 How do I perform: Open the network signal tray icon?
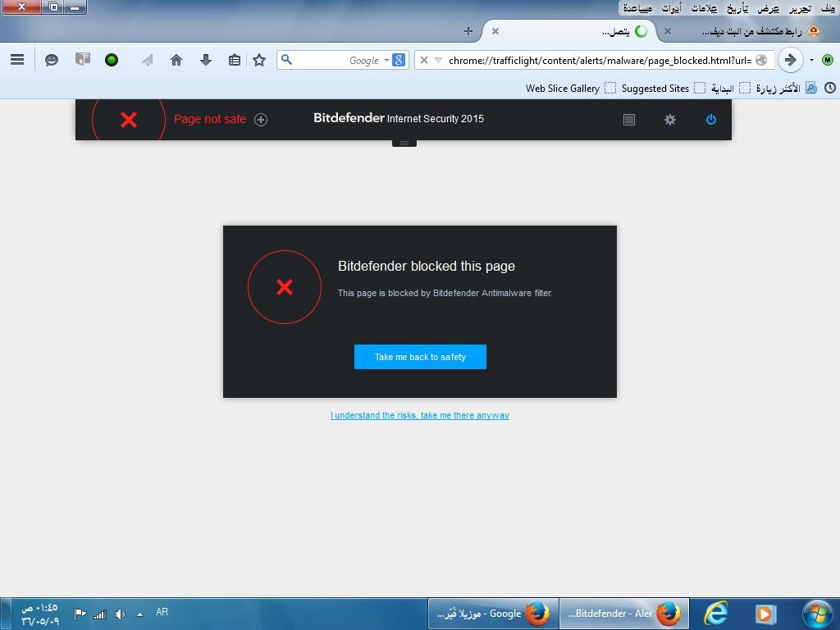[x=100, y=614]
